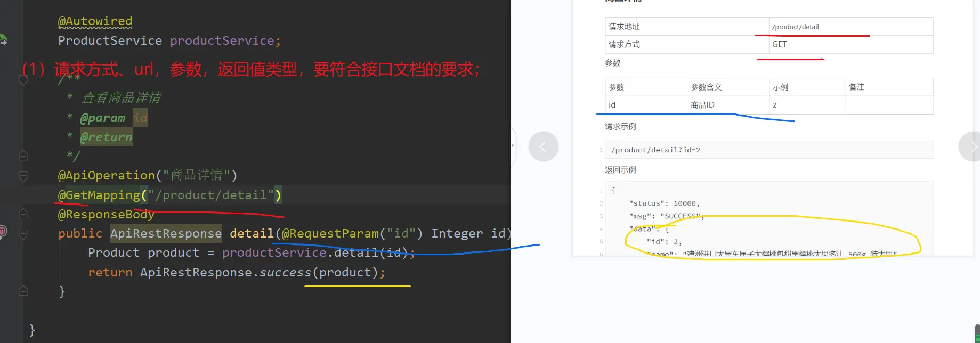Click the 查看商品详情 comment line
Image resolution: width=980 pixels, height=343 pixels.
tap(121, 98)
